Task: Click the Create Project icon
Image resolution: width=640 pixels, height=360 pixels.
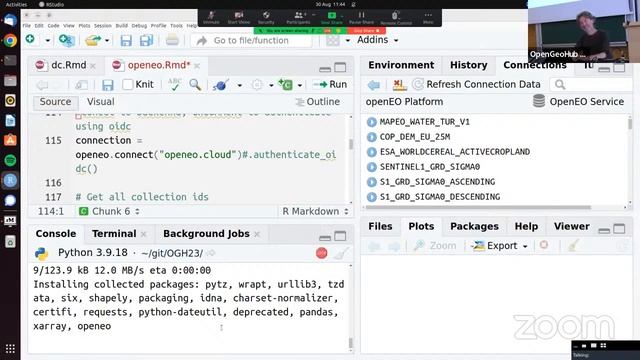Action: (x=67, y=40)
